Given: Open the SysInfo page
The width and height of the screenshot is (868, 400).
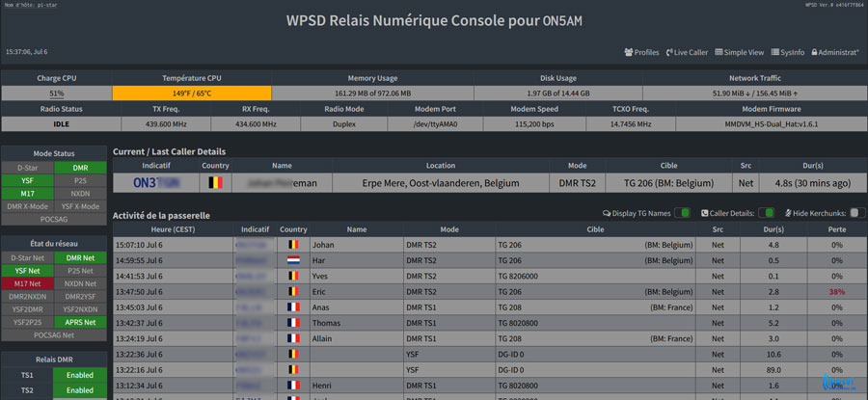Looking at the screenshot, I should (788, 53).
